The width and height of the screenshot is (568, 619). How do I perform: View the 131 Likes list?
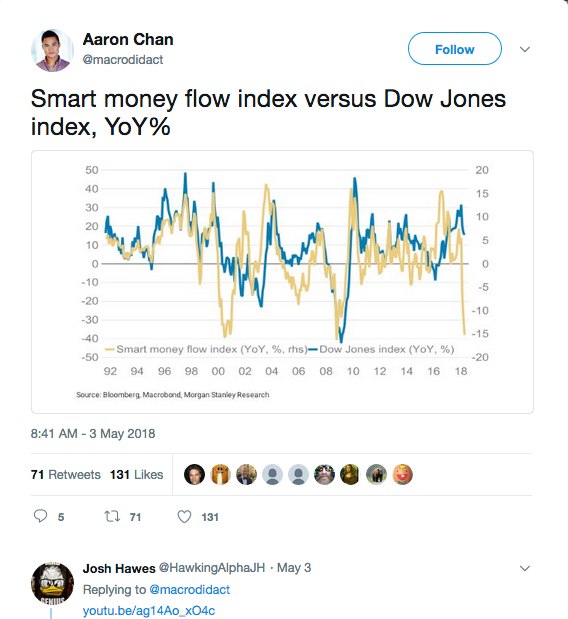[x=136, y=475]
